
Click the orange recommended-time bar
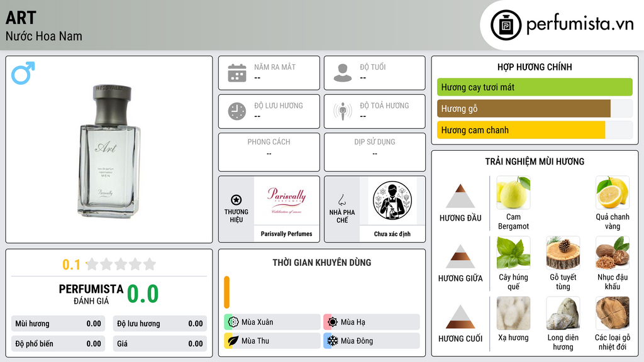[x=226, y=292]
